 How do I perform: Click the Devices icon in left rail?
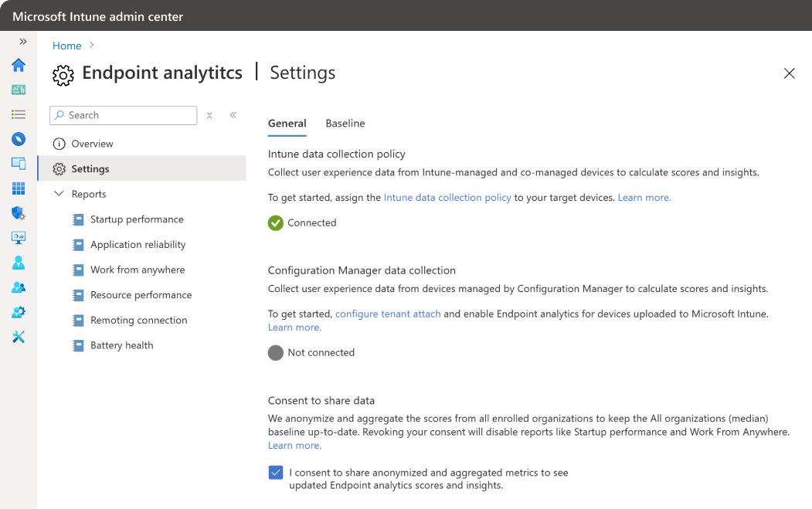click(x=19, y=164)
